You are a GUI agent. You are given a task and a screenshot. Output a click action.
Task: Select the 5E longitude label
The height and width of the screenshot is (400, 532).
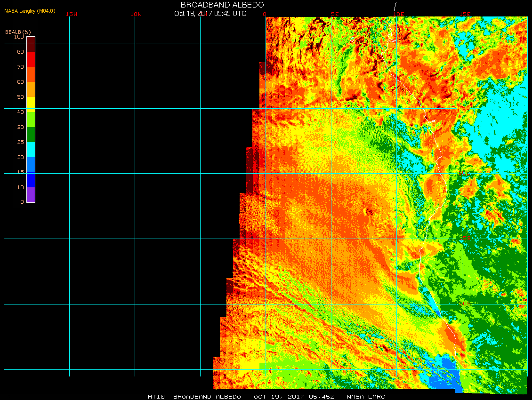pyautogui.click(x=335, y=14)
